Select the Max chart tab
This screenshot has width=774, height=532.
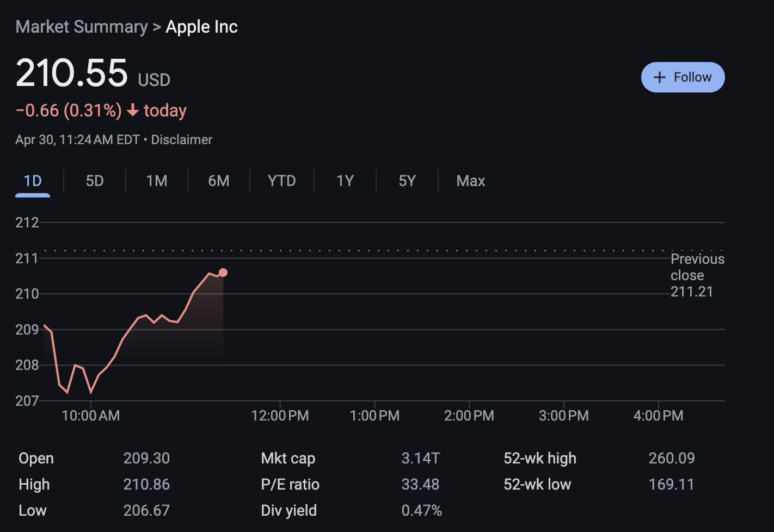tap(471, 181)
